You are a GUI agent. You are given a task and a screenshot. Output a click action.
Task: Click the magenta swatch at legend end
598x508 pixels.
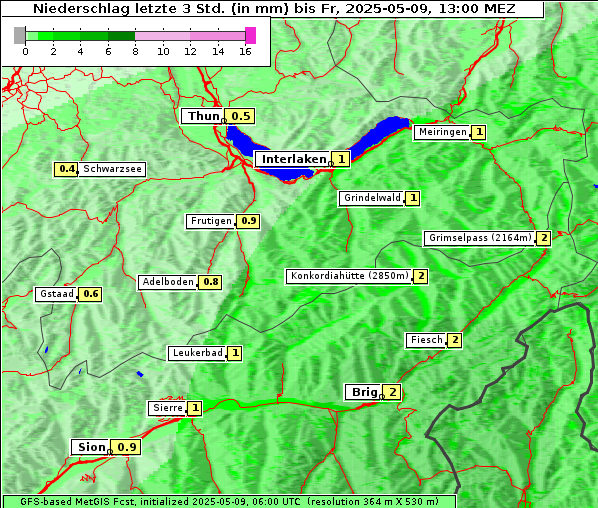pos(251,35)
